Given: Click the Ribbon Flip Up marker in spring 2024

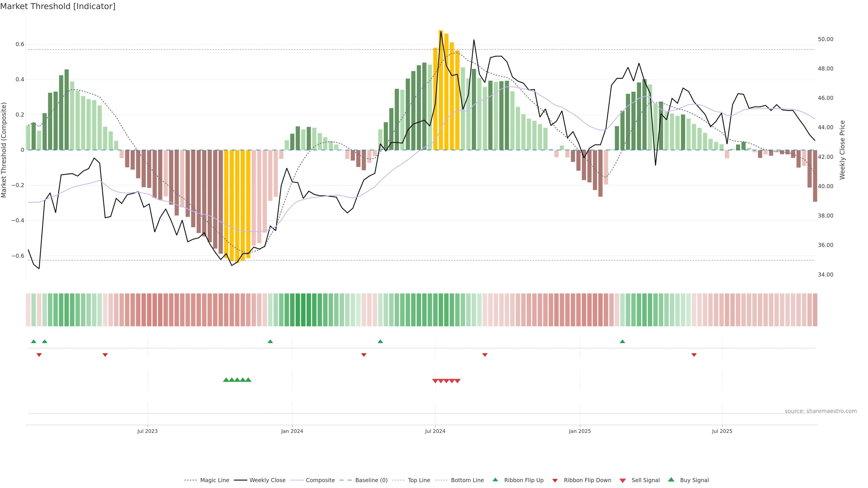Looking at the screenshot, I should coord(380,342).
